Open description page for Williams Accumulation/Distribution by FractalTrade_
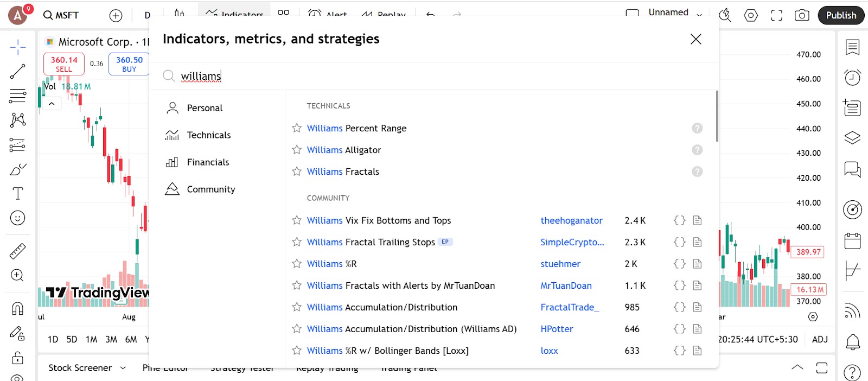Viewport: 868px width, 381px height. pos(697,307)
